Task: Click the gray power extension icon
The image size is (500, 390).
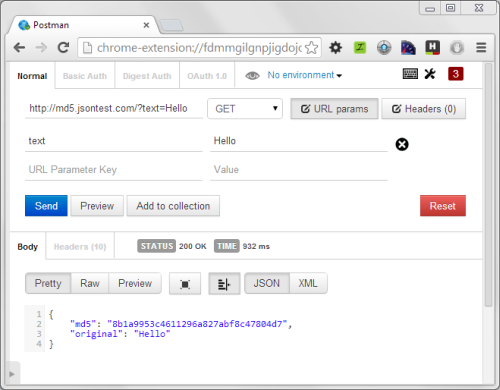Action: (457, 48)
